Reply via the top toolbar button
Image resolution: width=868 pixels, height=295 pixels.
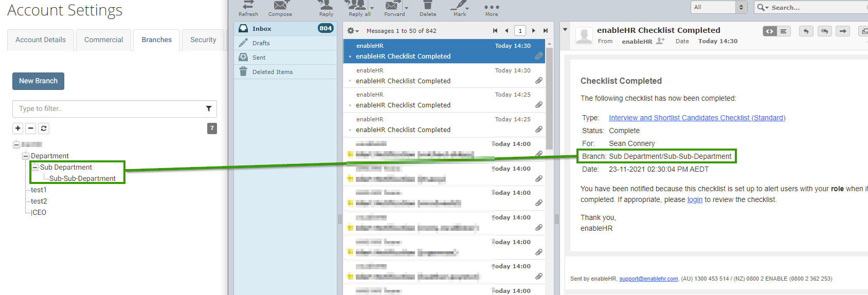(326, 8)
